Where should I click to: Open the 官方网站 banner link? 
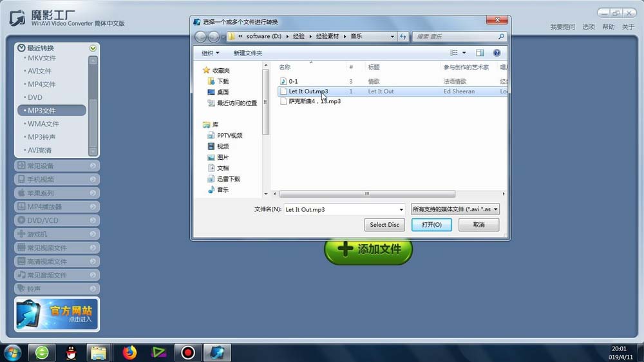pyautogui.click(x=57, y=314)
